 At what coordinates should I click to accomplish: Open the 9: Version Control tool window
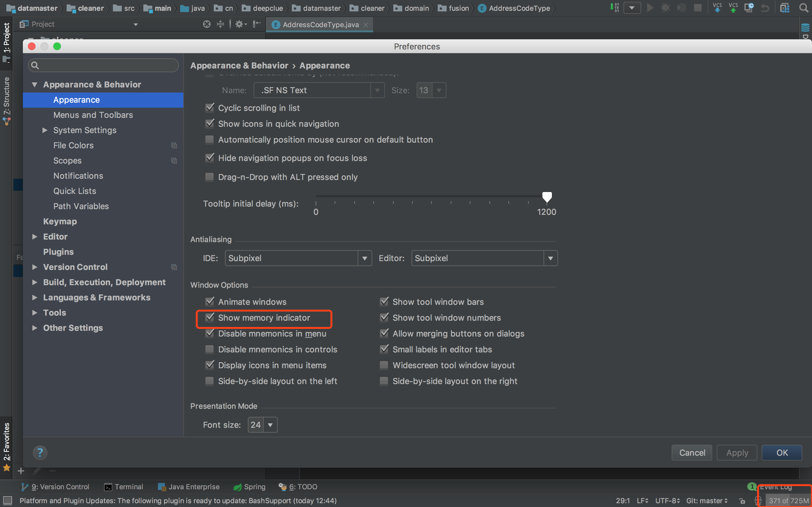tap(56, 486)
